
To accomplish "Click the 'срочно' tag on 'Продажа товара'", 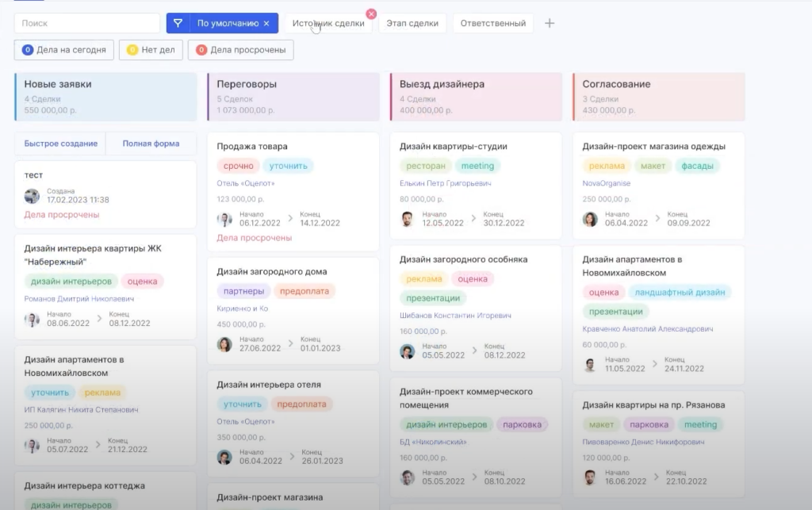I will 238,166.
